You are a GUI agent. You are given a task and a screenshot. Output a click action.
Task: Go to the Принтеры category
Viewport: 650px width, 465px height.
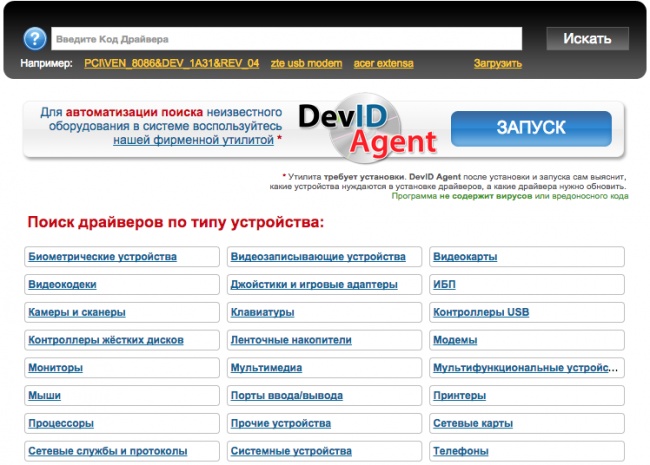point(459,396)
